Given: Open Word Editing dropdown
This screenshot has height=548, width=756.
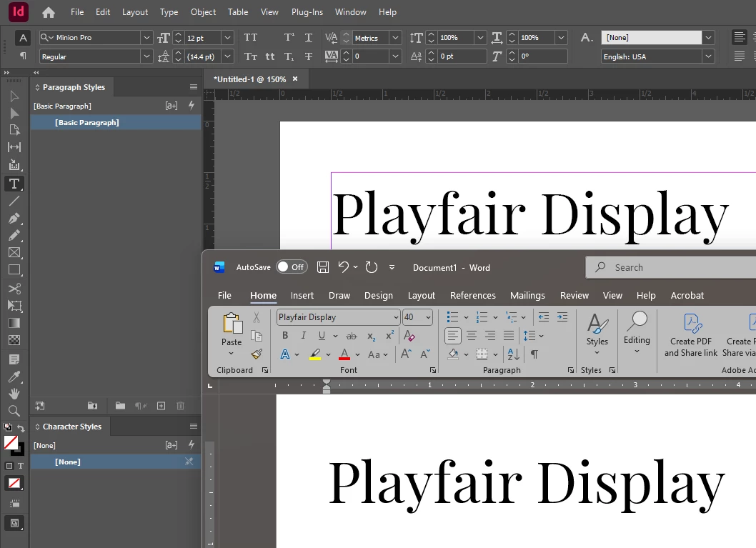Looking at the screenshot, I should [637, 334].
